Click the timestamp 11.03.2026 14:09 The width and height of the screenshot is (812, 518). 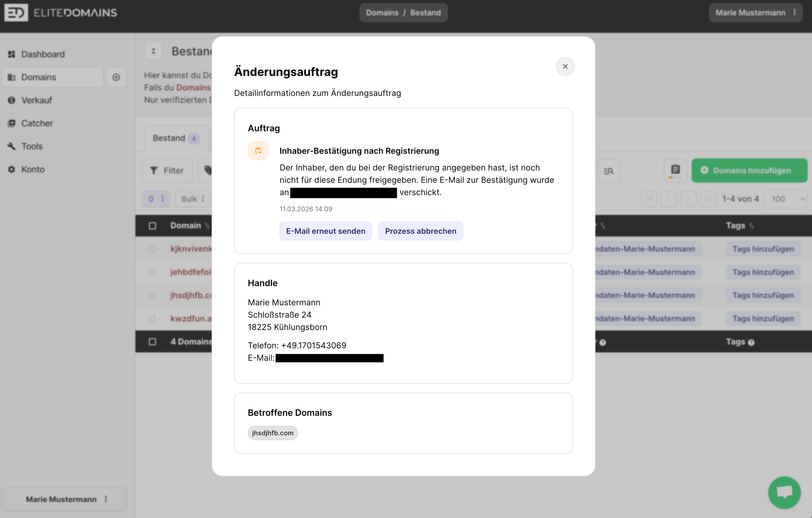click(306, 209)
